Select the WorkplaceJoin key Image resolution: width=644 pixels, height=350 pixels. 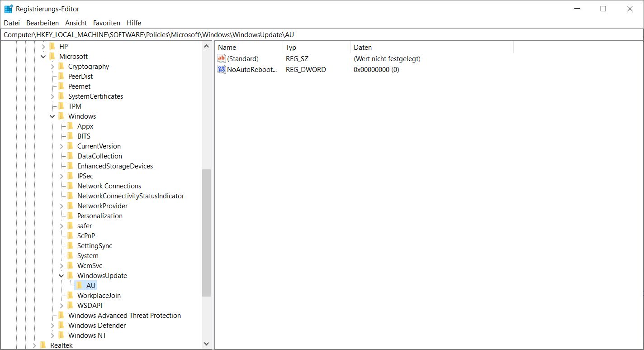pyautogui.click(x=99, y=295)
